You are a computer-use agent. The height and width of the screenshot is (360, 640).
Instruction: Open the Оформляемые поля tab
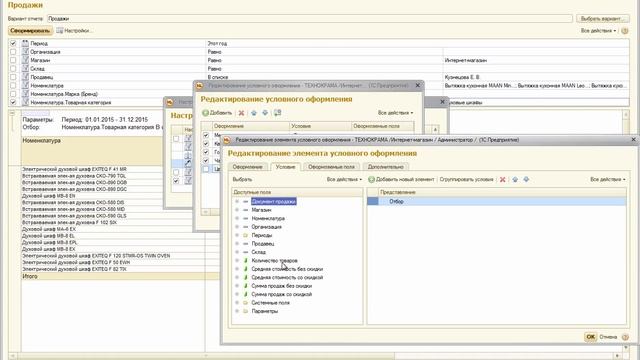click(331, 167)
